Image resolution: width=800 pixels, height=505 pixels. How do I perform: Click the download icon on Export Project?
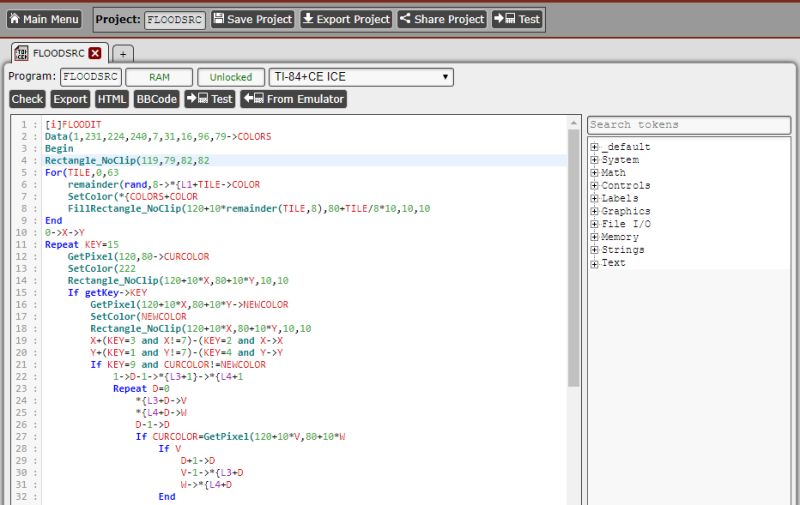[308, 19]
